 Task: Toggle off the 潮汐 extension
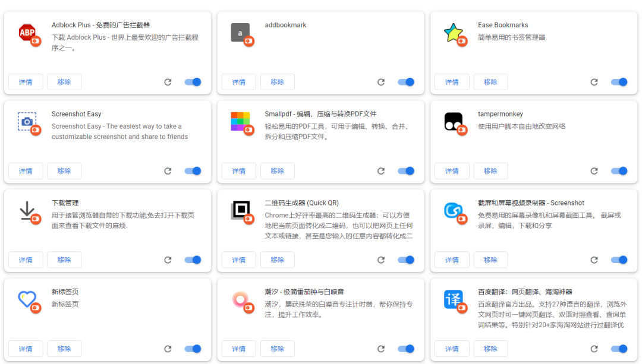click(406, 349)
